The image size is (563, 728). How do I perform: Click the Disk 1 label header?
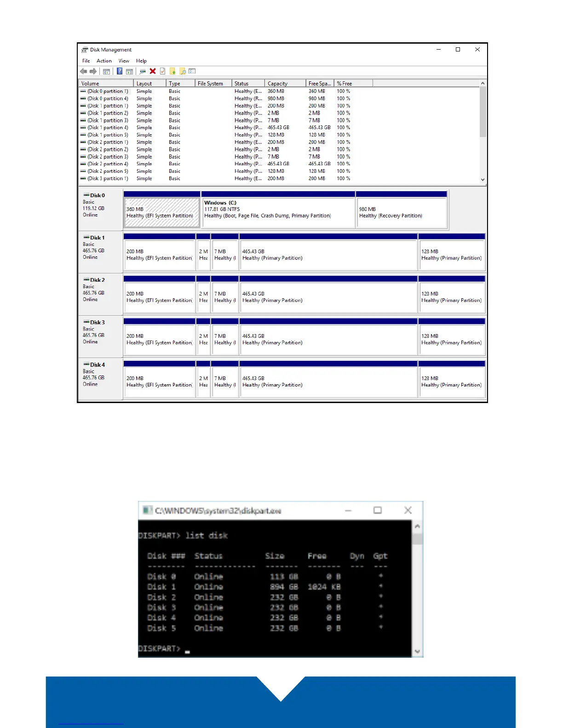click(x=100, y=252)
